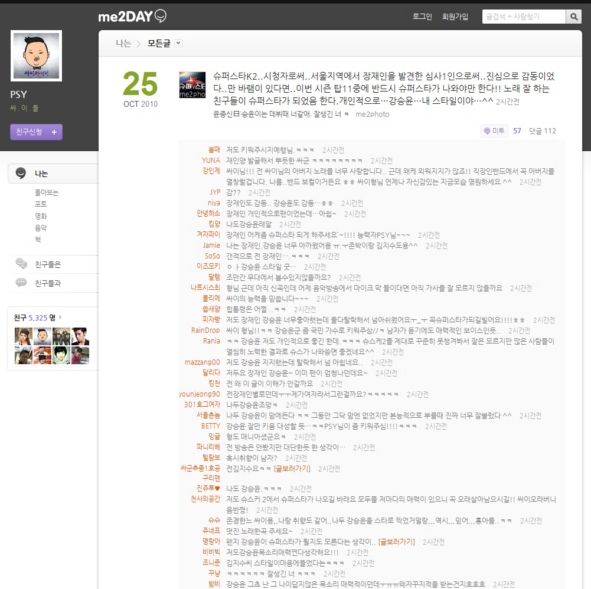Click the me2DAY logo in the header
This screenshot has width=591, height=589.
click(132, 16)
